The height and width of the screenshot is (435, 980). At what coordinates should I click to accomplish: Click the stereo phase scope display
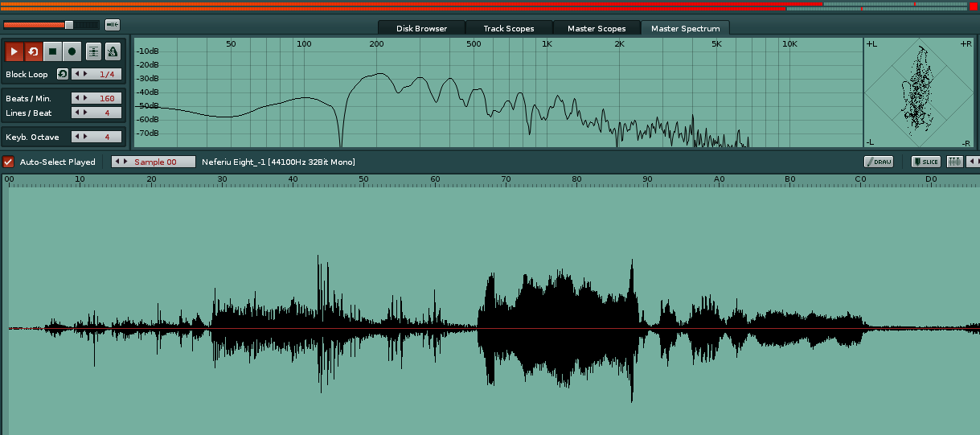click(x=920, y=92)
